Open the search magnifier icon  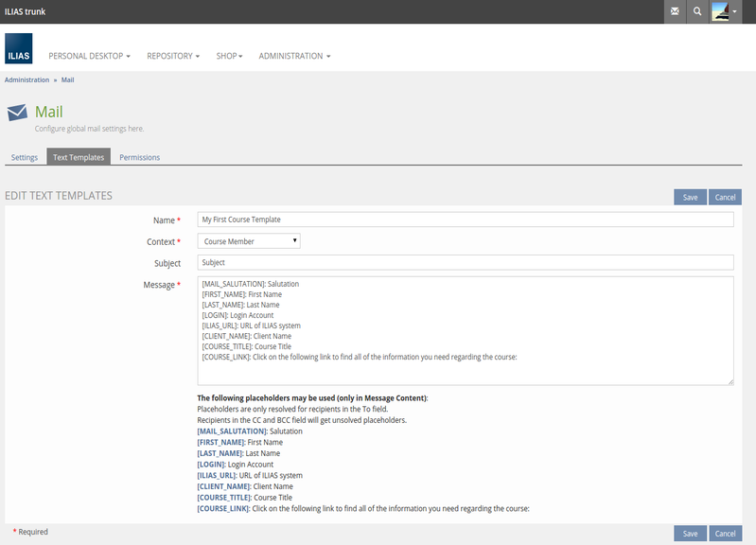(698, 11)
